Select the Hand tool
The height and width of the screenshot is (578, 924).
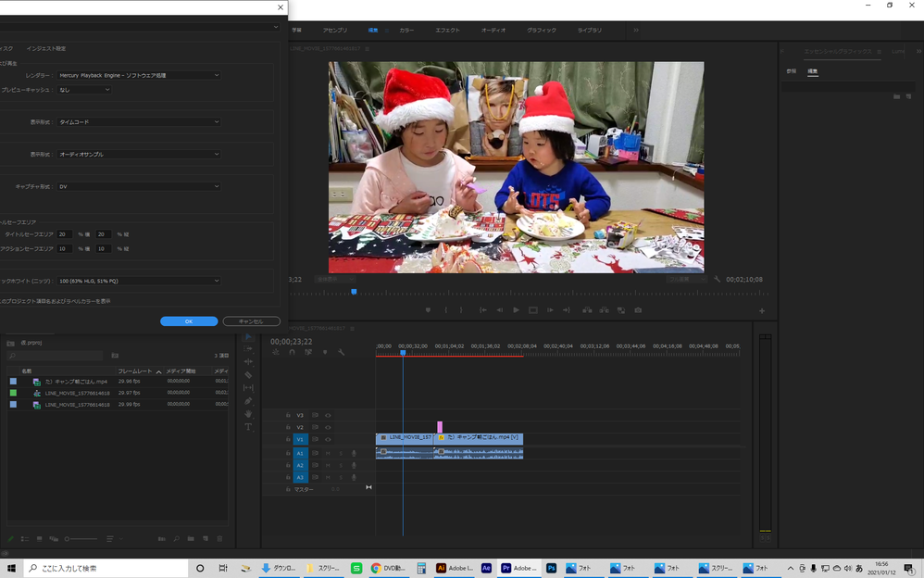248,414
